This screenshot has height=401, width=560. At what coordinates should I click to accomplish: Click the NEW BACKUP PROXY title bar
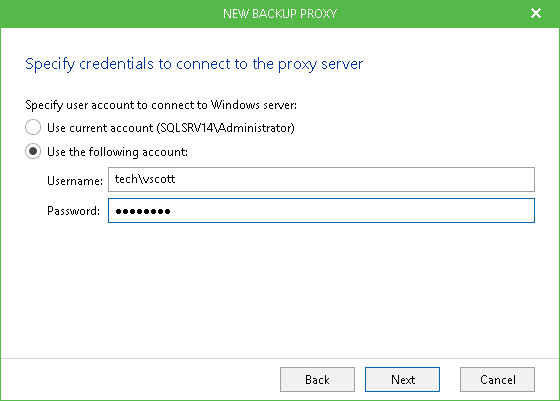pyautogui.click(x=280, y=14)
